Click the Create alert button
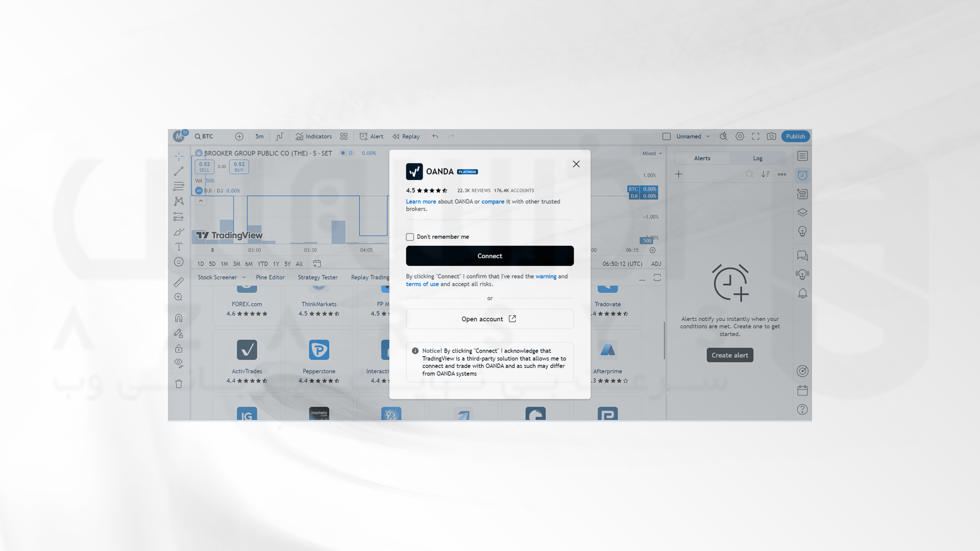This screenshot has width=980, height=551. pyautogui.click(x=729, y=355)
